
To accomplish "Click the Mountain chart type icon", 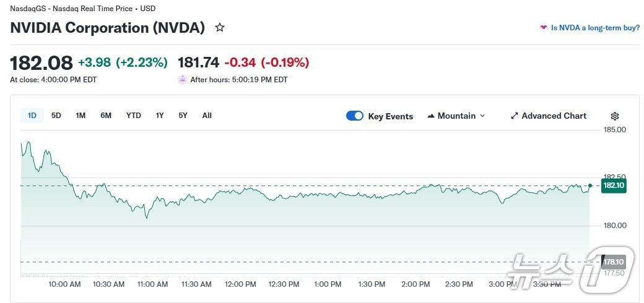I will [x=431, y=116].
